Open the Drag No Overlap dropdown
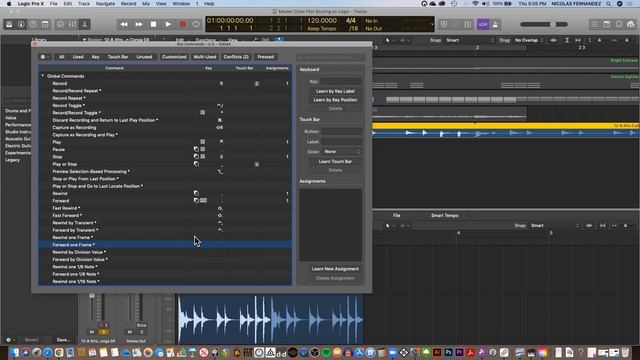 point(529,40)
